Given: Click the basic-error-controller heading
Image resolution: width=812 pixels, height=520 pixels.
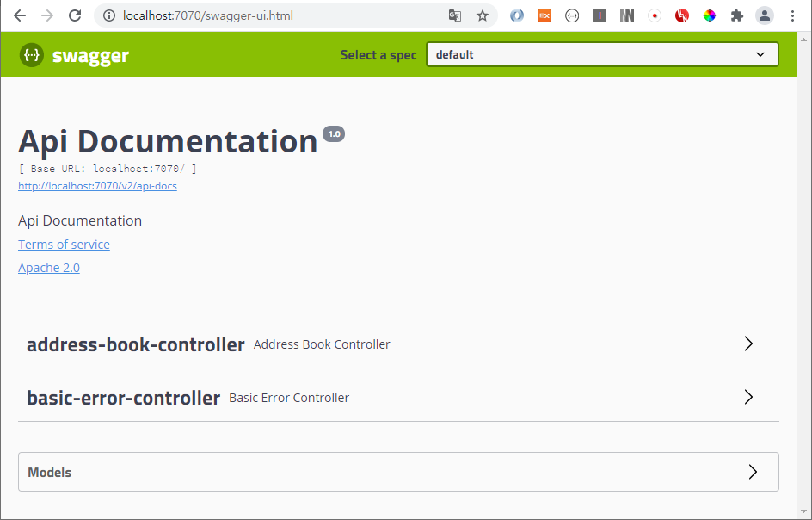Looking at the screenshot, I should pyautogui.click(x=123, y=398).
